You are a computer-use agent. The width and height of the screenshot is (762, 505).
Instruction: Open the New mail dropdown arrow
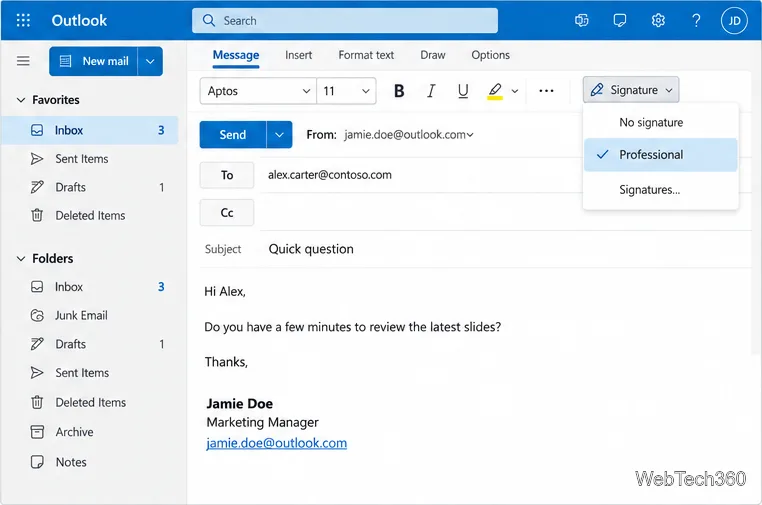150,61
